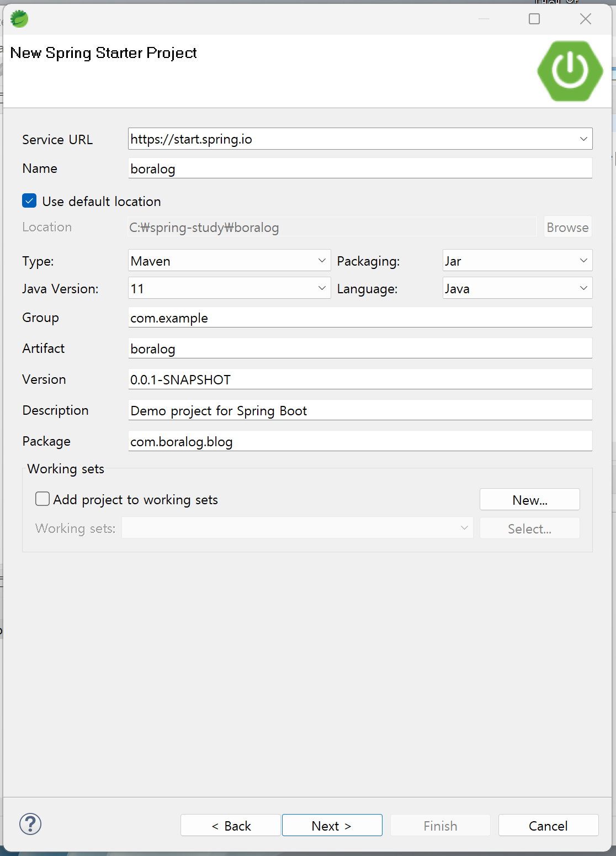The width and height of the screenshot is (616, 856).
Task: Click the < Back button
Action: [231, 825]
